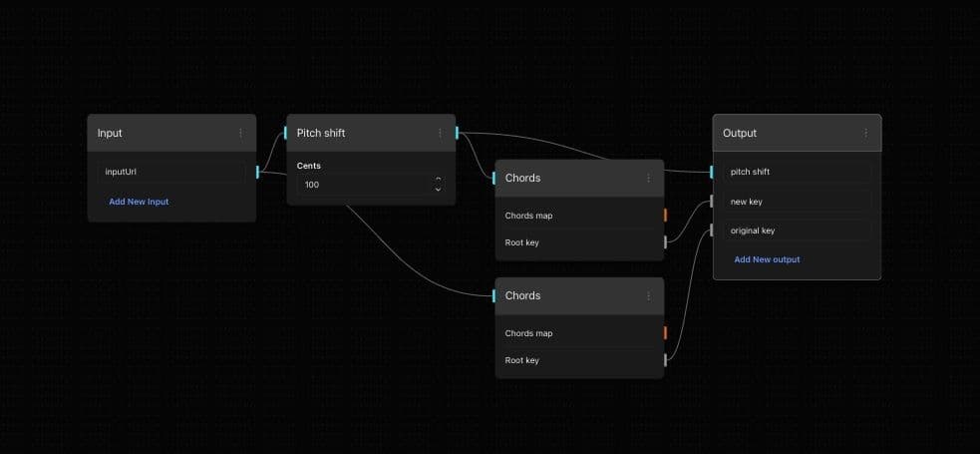
Task: Click blue input port on Pitch shift node
Action: 286,133
